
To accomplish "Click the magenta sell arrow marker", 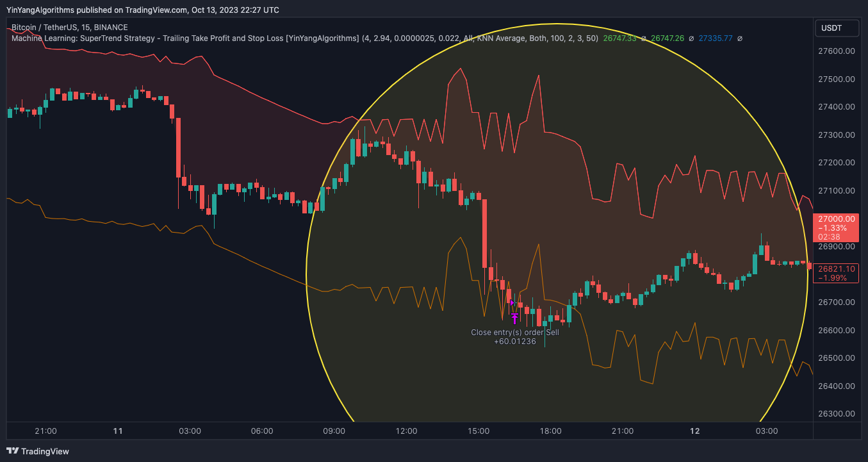I will pyautogui.click(x=514, y=318).
